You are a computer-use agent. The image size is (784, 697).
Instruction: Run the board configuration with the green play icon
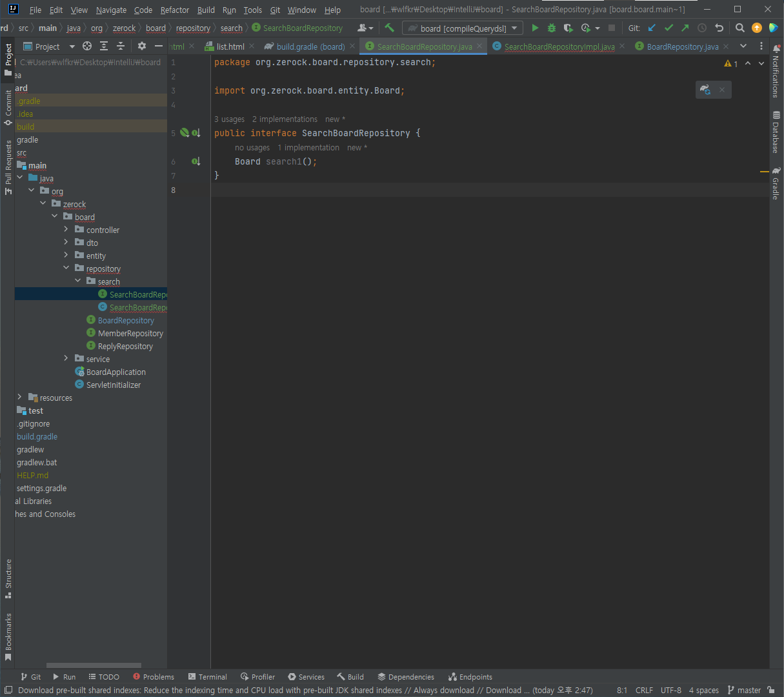(535, 28)
